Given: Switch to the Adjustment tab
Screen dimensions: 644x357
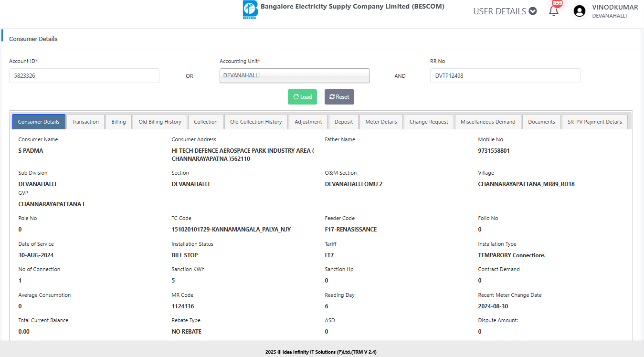Looking at the screenshot, I should (308, 122).
